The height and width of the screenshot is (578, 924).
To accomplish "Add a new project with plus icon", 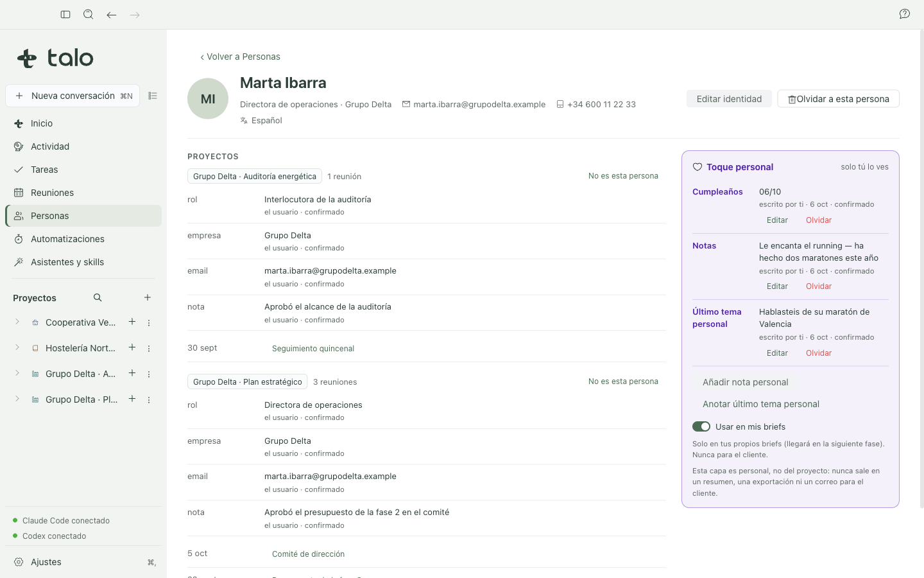I will 148,297.
